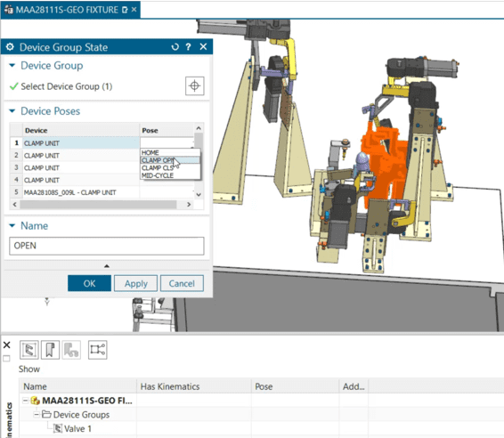Click the Pose column header in bottom panel
The width and height of the screenshot is (504, 438).
295,386
